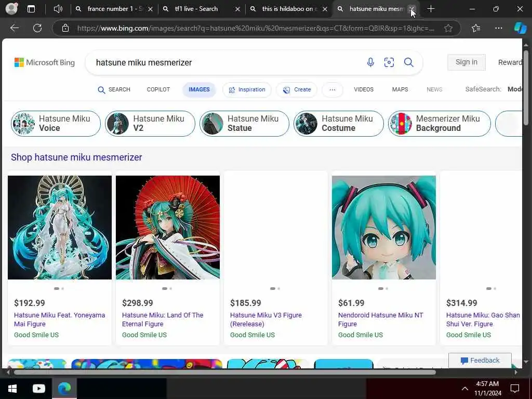The image size is (532, 399).
Task: View site information lock icon
Action: tap(65, 28)
